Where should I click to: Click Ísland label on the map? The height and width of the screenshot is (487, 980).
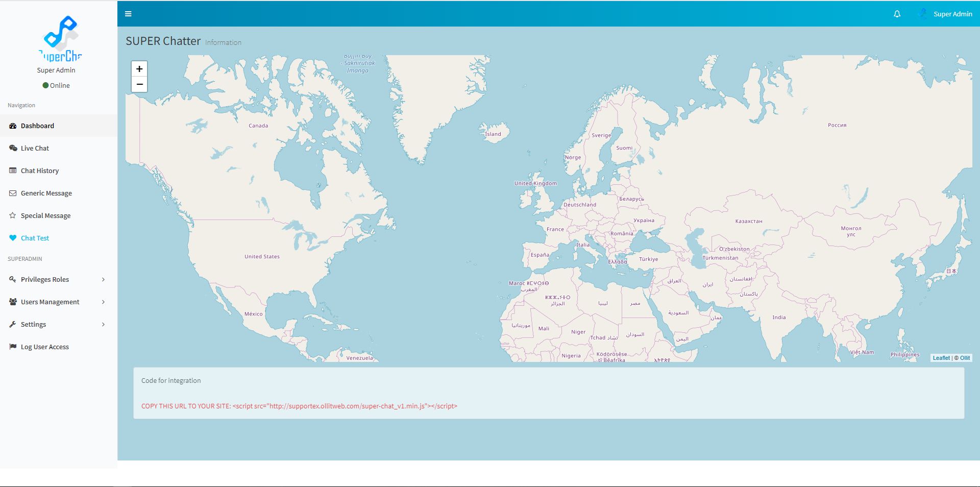493,134
